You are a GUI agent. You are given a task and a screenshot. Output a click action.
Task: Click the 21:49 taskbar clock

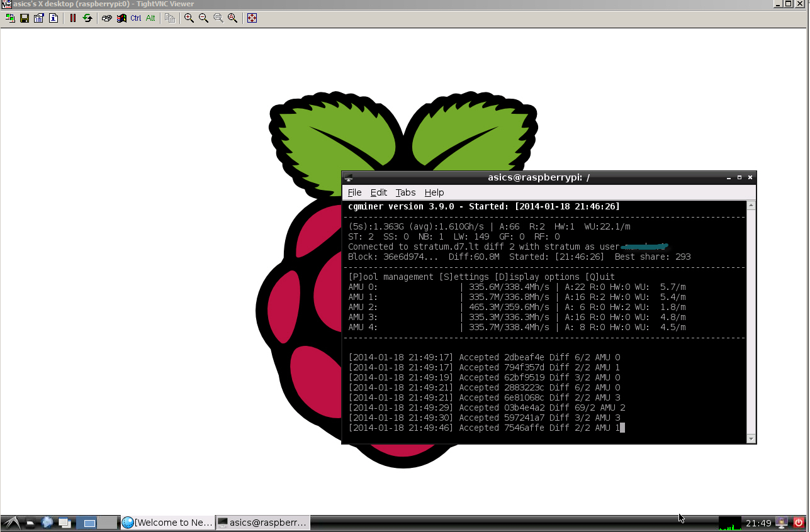758,523
